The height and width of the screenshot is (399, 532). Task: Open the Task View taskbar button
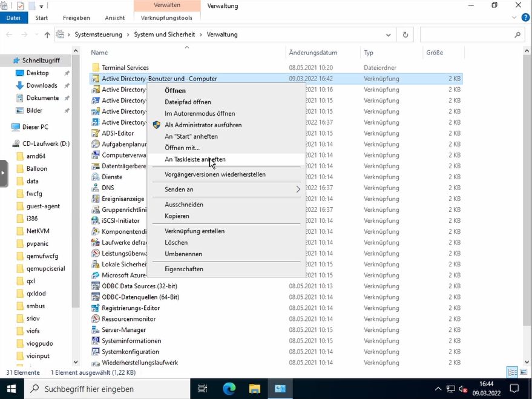[x=203, y=389]
